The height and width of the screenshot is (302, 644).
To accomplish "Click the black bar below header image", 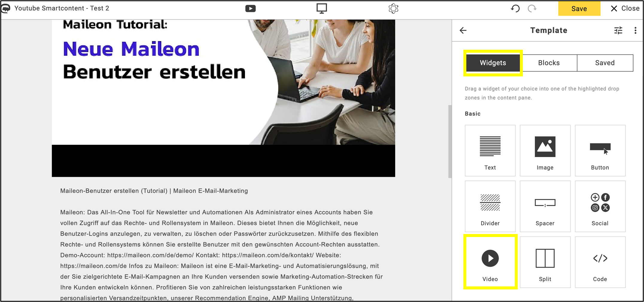I will (223, 161).
